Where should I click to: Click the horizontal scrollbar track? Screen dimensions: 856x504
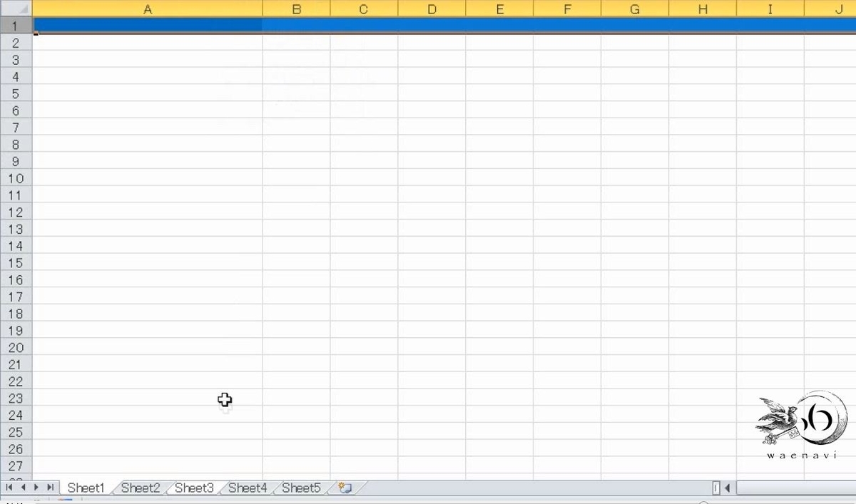[x=795, y=488]
